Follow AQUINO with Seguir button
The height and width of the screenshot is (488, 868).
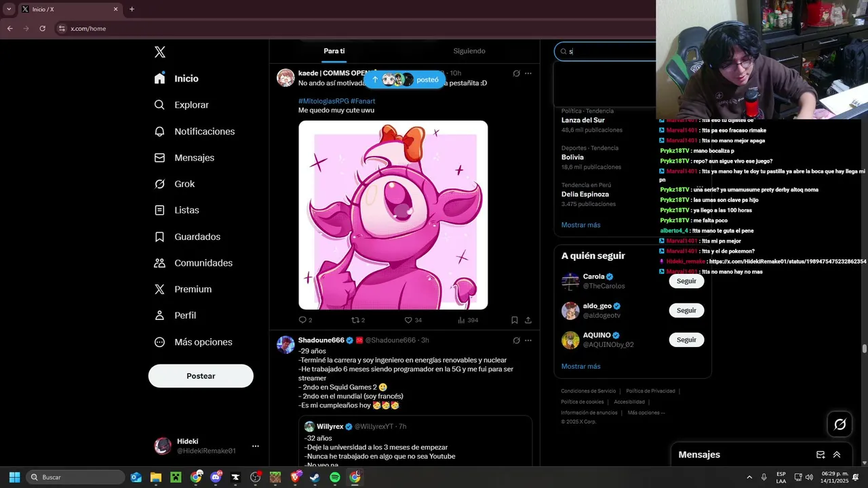pyautogui.click(x=686, y=340)
